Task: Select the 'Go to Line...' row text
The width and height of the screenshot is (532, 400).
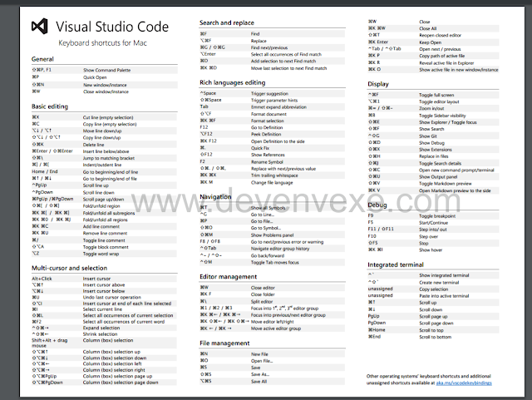Action: click(x=263, y=215)
